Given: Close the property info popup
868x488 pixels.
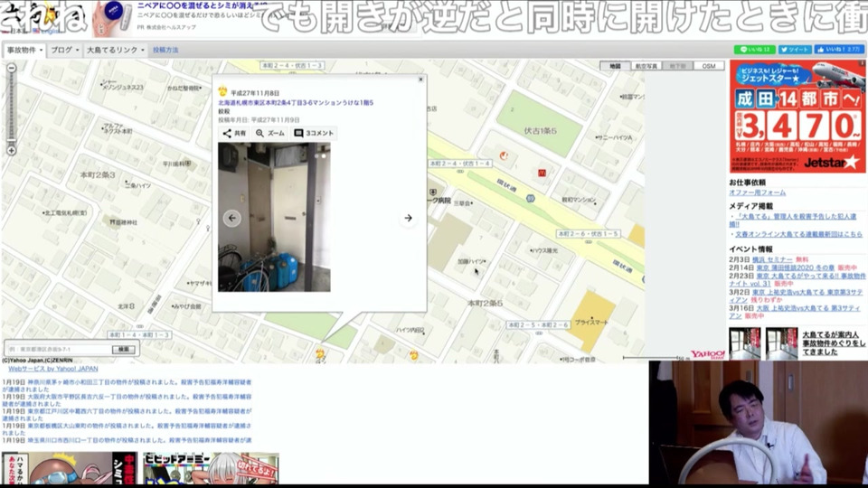Looking at the screenshot, I should coord(420,80).
